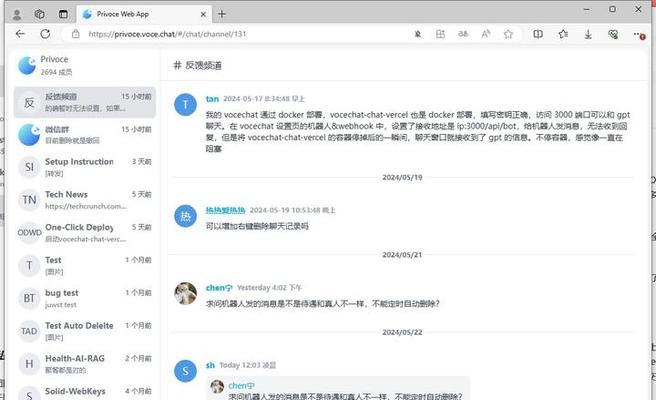Click the translate page icon
Screen dimensions: 656x400
pyautogui.click(x=463, y=34)
